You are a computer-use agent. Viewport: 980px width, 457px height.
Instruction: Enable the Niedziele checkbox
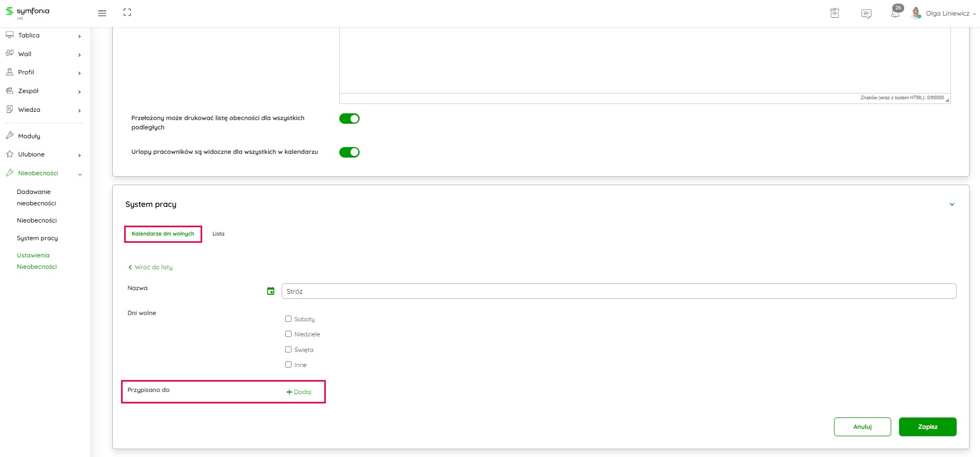[288, 334]
